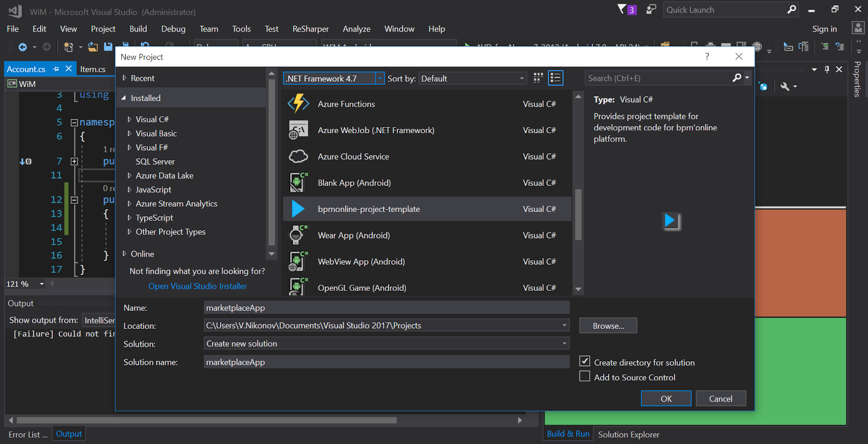Click the Azure WebJob template icon
This screenshot has width=868, height=444.
click(x=298, y=130)
